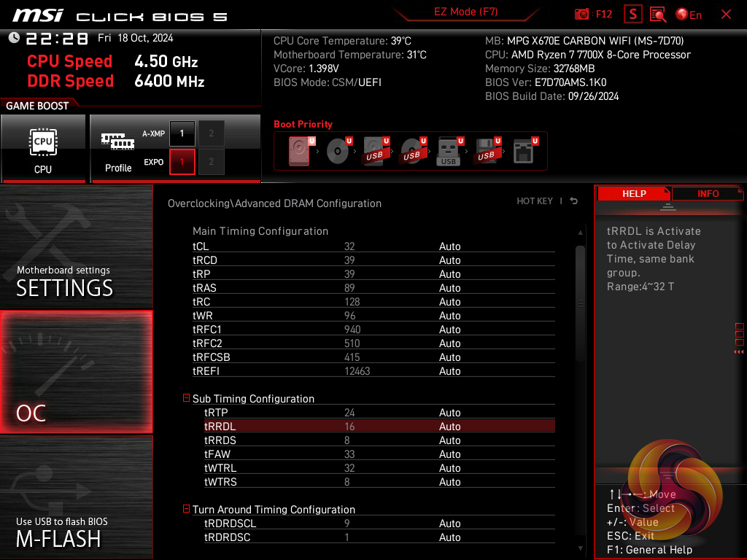
Task: Switch to EZ Mode (F7)
Action: tap(465, 12)
